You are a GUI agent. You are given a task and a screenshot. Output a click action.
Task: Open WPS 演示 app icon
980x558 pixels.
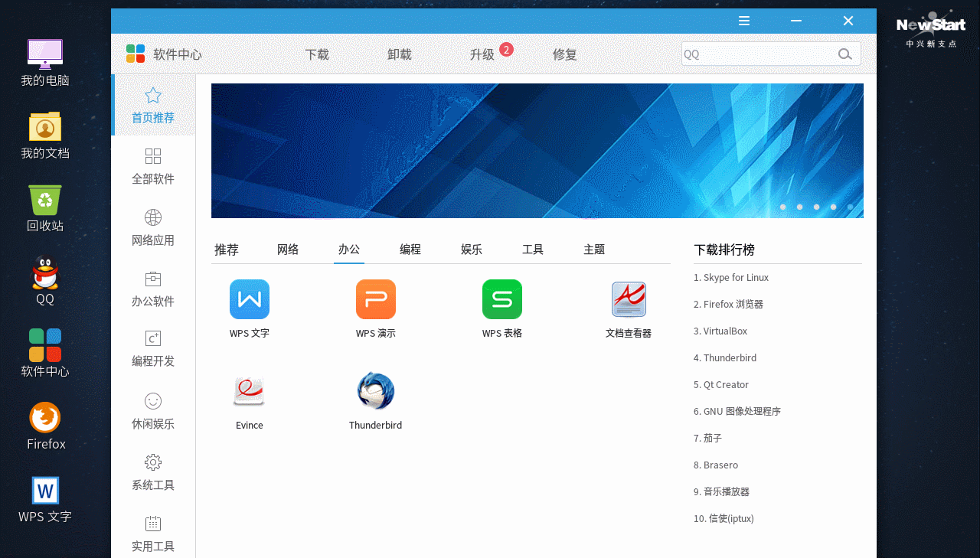click(376, 299)
